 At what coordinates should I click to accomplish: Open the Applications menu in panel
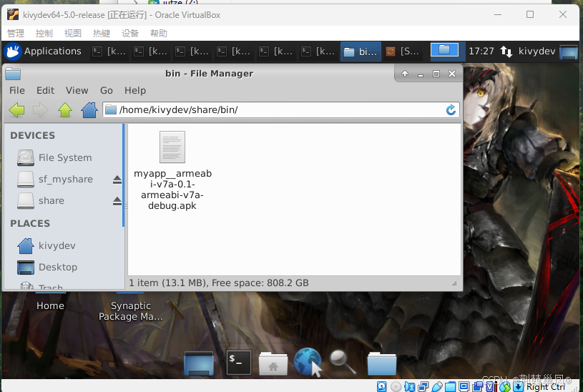[43, 52]
